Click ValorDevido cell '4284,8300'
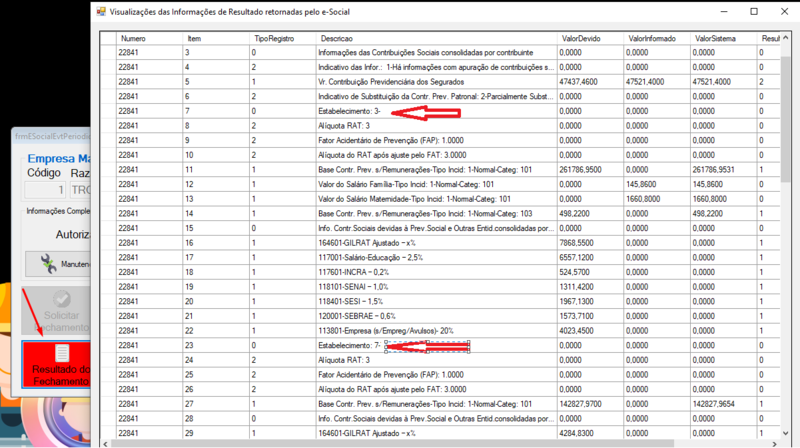 [590, 433]
